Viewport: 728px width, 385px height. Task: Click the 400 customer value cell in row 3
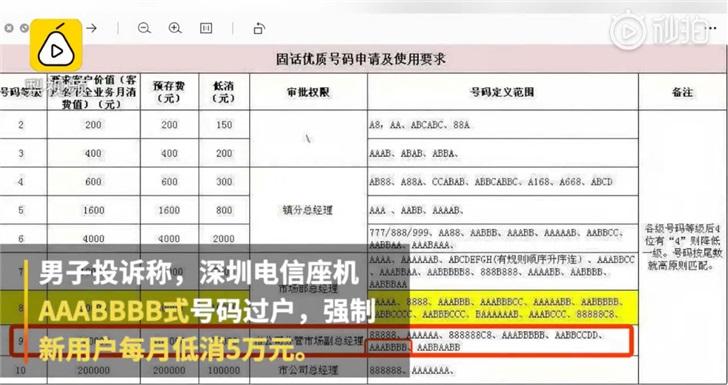(x=93, y=153)
